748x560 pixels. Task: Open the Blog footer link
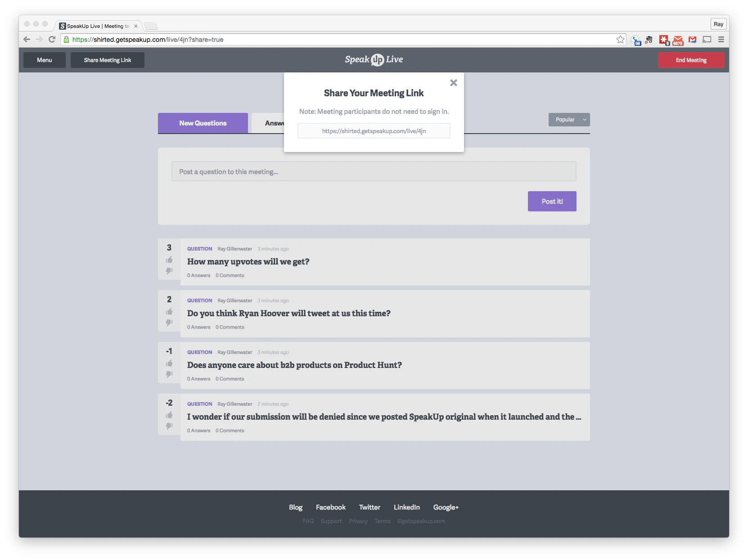pos(296,507)
